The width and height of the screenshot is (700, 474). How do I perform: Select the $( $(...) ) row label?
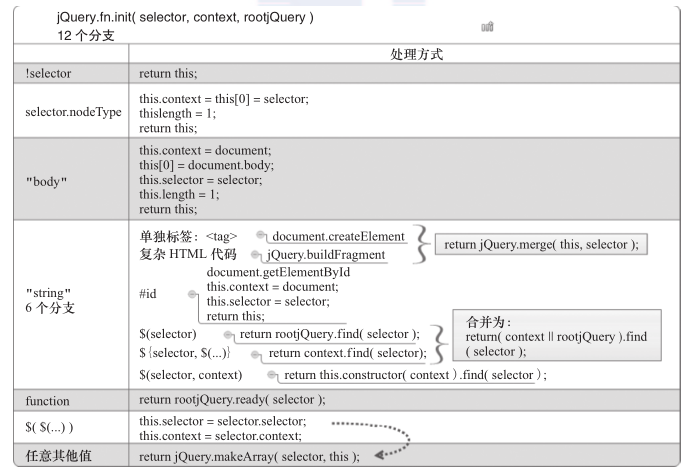(x=49, y=427)
